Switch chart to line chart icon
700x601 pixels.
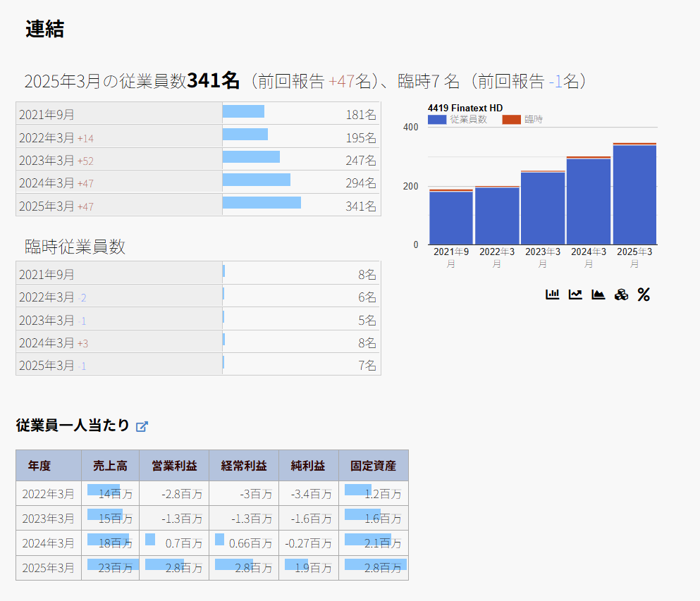(575, 295)
